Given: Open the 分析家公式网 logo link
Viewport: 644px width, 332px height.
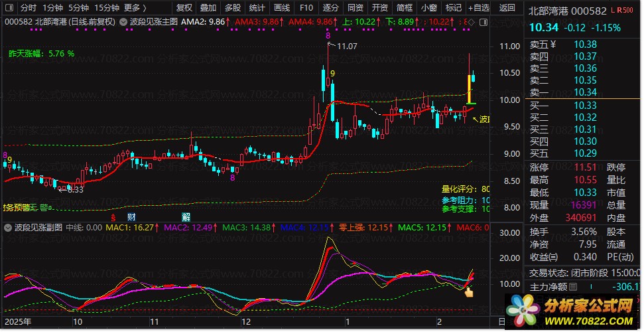Looking at the screenshot, I should [x=572, y=311].
